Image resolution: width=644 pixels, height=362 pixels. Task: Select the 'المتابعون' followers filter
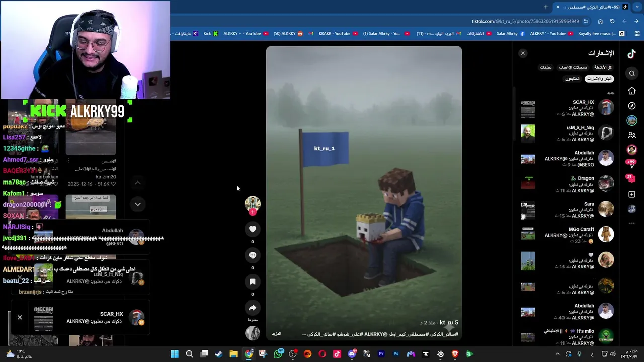pos(572,79)
